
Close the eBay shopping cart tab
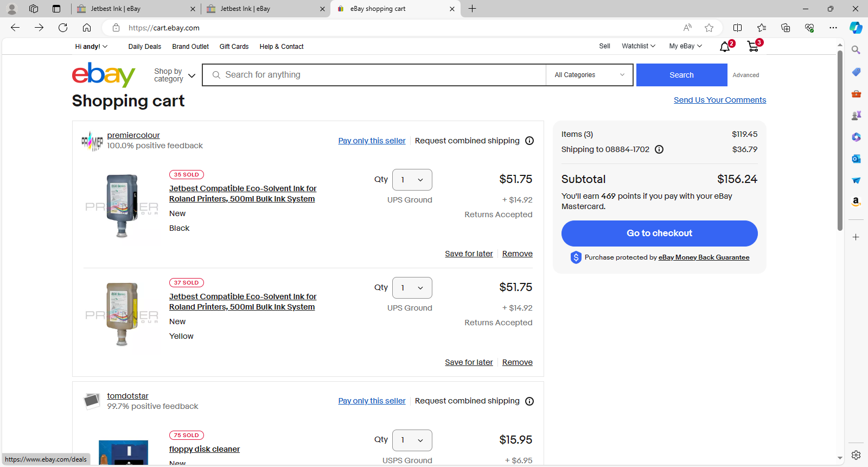point(452,9)
